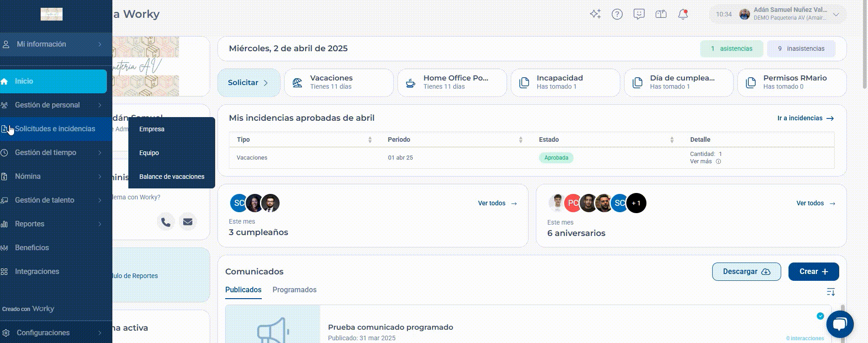Click the 1 asistencias badge
Viewport: 868px width, 343px height.
(731, 48)
